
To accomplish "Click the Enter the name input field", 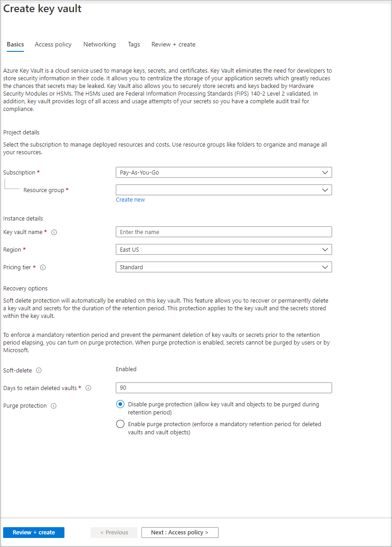I will [223, 232].
